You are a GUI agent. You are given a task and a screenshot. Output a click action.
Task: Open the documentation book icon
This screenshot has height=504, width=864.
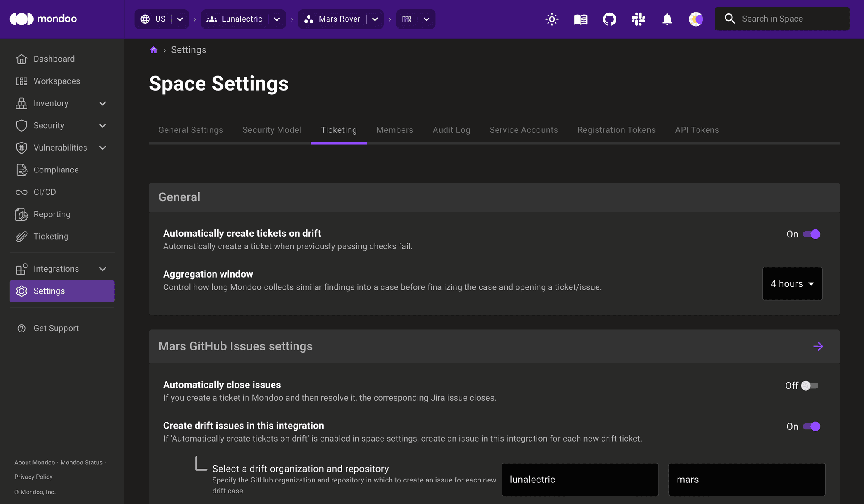(580, 19)
